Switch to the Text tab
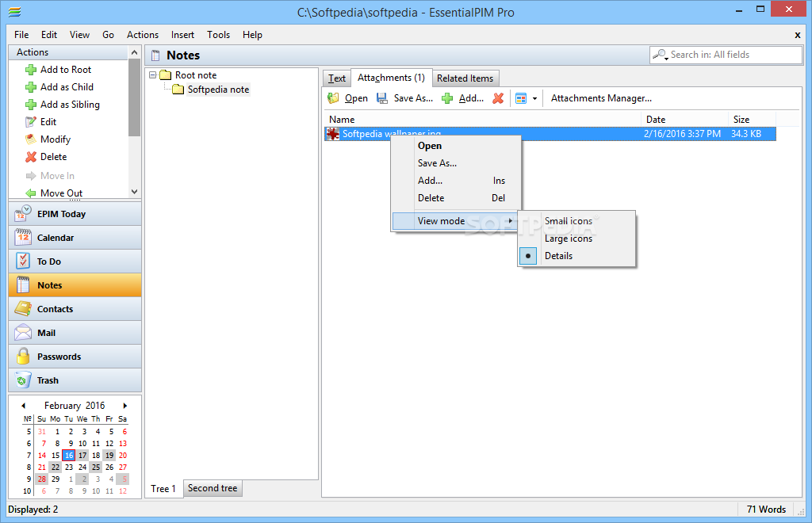Image resolution: width=812 pixels, height=523 pixels. (x=336, y=78)
